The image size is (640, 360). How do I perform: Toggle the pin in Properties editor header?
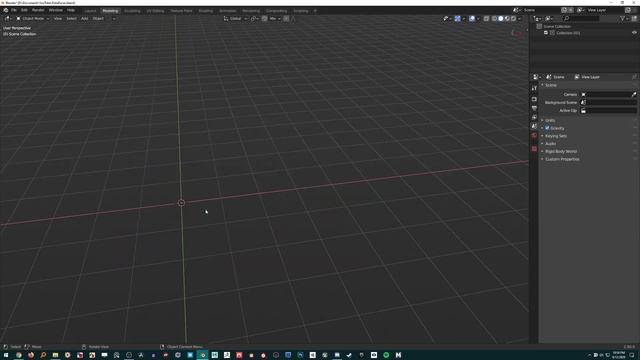(634, 77)
